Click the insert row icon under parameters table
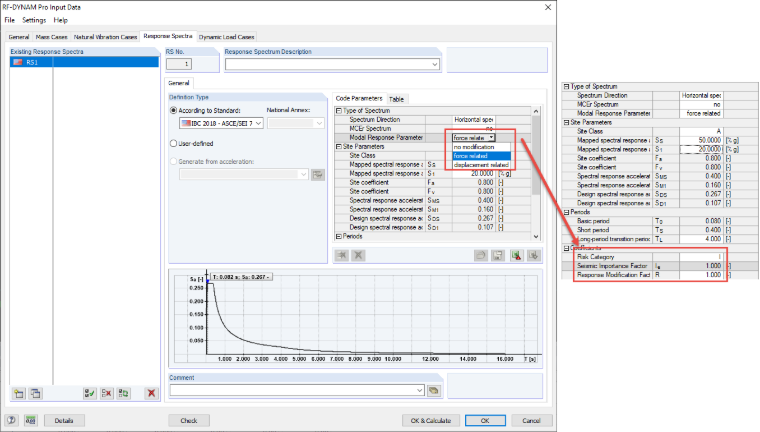This screenshot has width=760, height=432. (342, 256)
